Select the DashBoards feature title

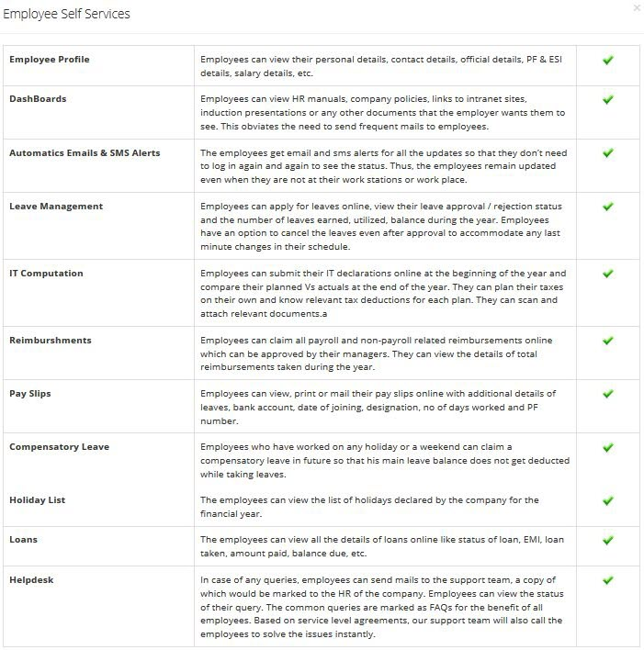38,98
